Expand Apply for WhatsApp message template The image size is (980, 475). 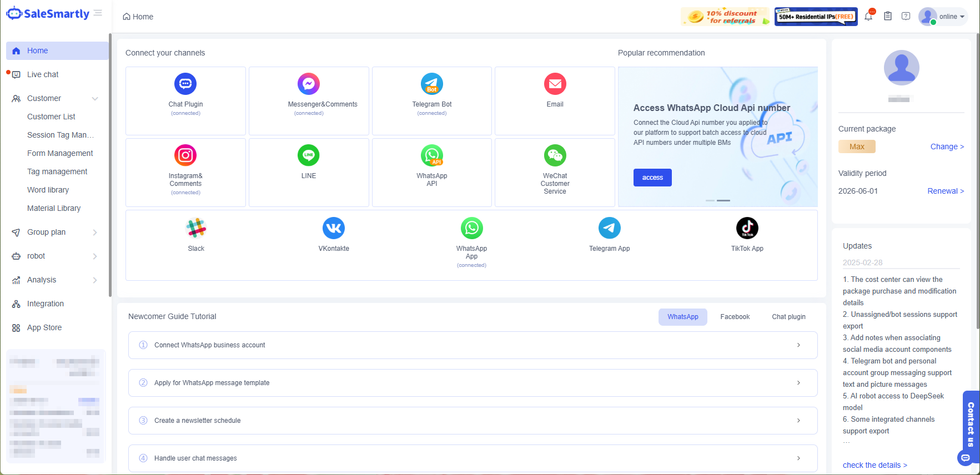tap(473, 383)
